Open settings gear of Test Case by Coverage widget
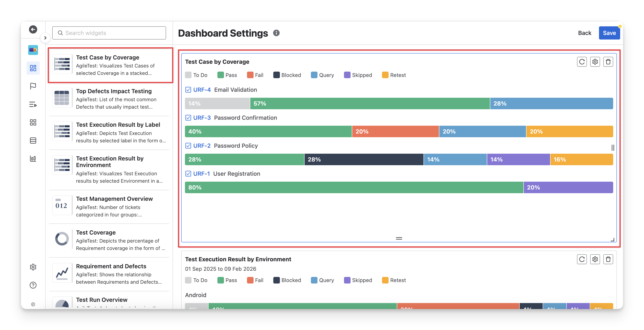644x330 pixels. [595, 62]
